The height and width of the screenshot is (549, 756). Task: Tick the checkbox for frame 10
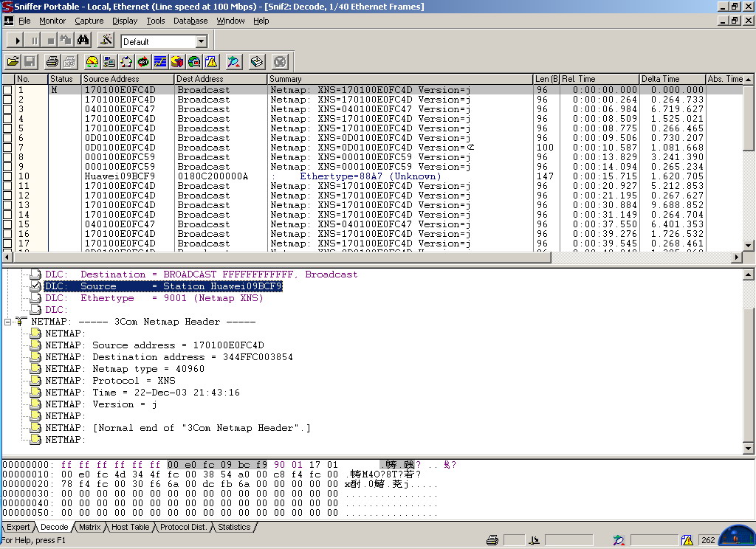(x=7, y=176)
